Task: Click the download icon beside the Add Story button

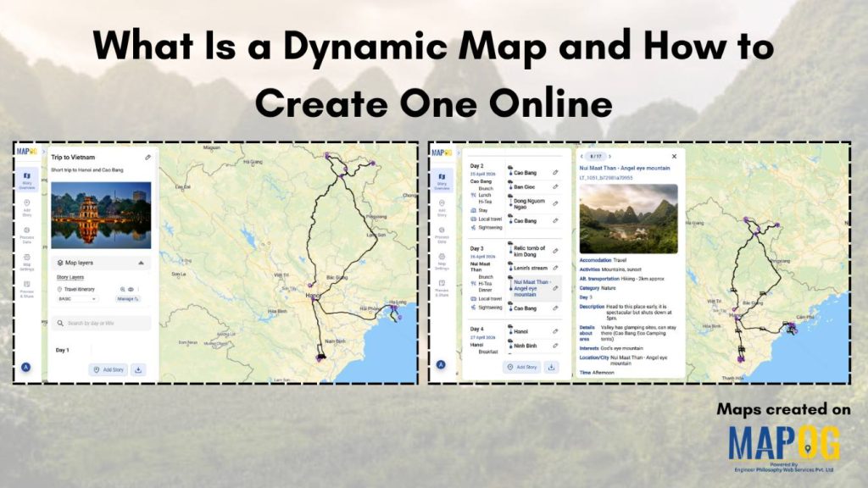Action: [139, 369]
